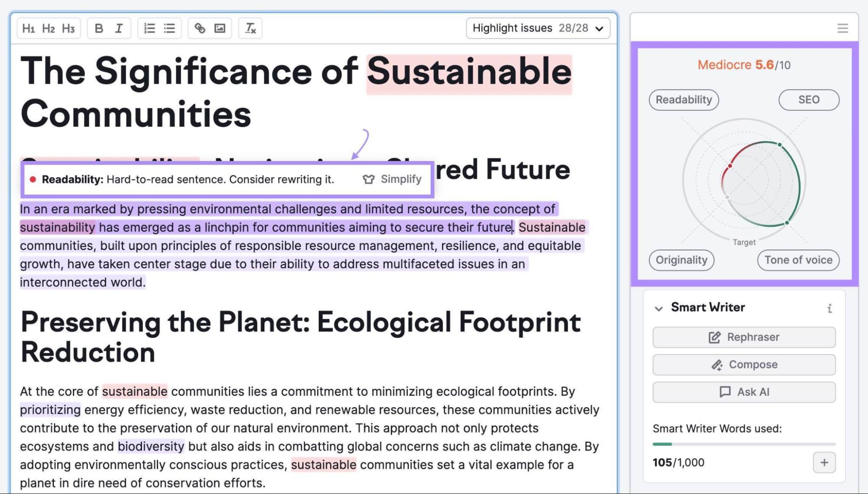Screen dimensions: 868x494
Task: Apply Heading 2 format
Action: click(48, 29)
